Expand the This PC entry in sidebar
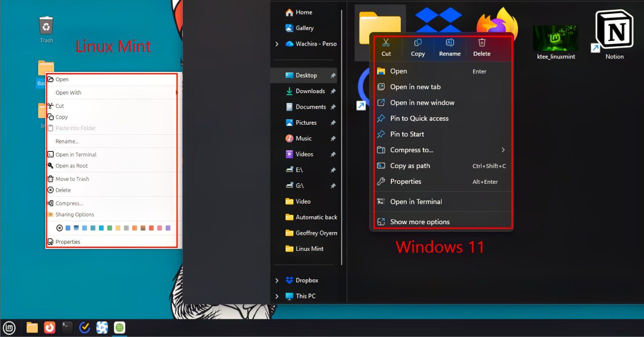644x337 pixels. pyautogui.click(x=277, y=296)
